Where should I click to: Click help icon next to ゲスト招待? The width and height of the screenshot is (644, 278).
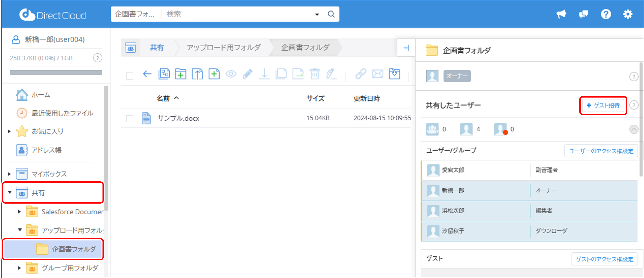pyautogui.click(x=634, y=105)
